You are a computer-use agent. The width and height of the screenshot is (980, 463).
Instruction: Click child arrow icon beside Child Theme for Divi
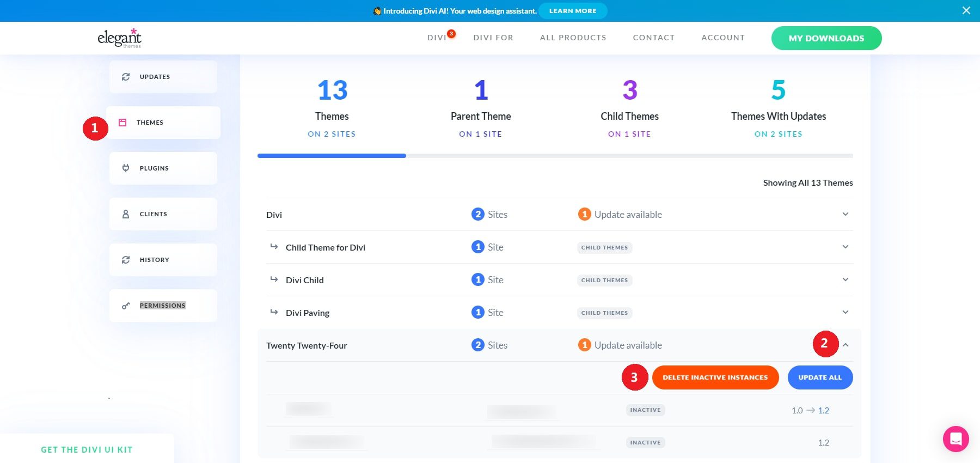tap(274, 246)
